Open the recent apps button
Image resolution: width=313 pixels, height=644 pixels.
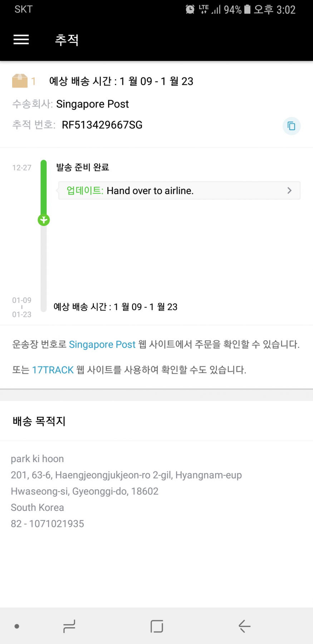pos(69,626)
